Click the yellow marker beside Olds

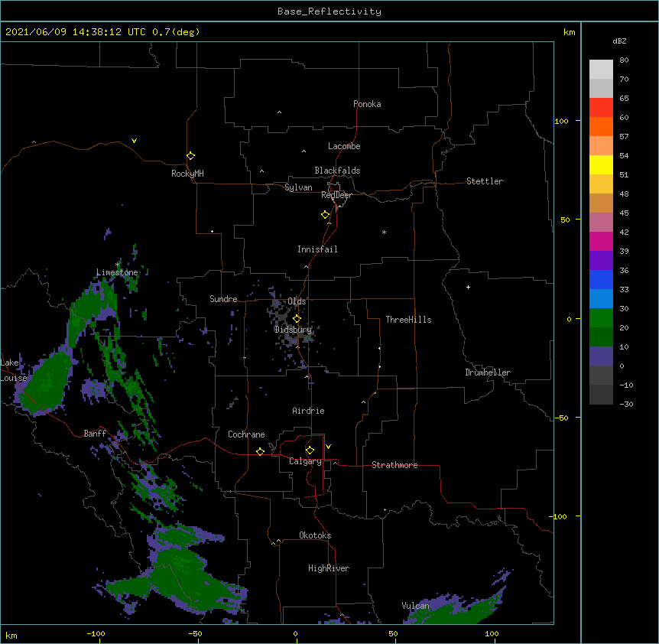pyautogui.click(x=297, y=319)
